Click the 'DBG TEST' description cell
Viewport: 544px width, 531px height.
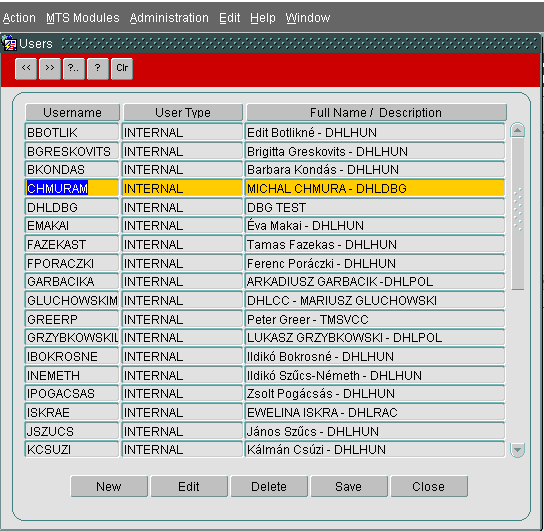[375, 207]
